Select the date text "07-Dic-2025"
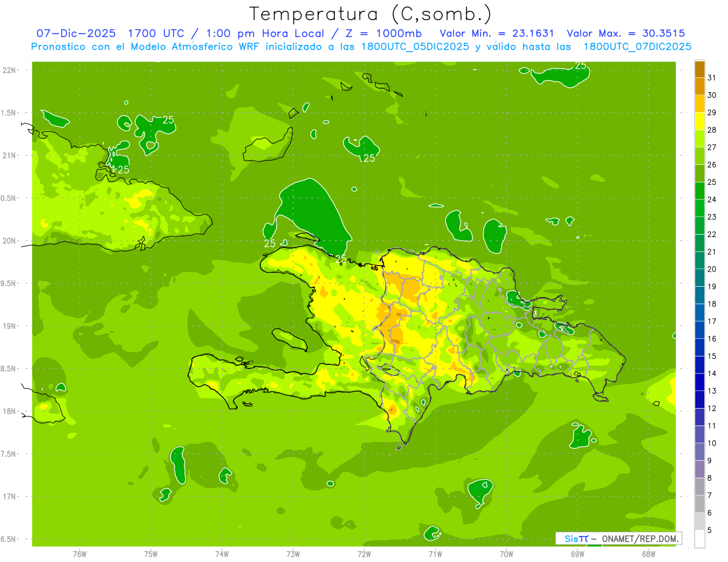 (76, 33)
